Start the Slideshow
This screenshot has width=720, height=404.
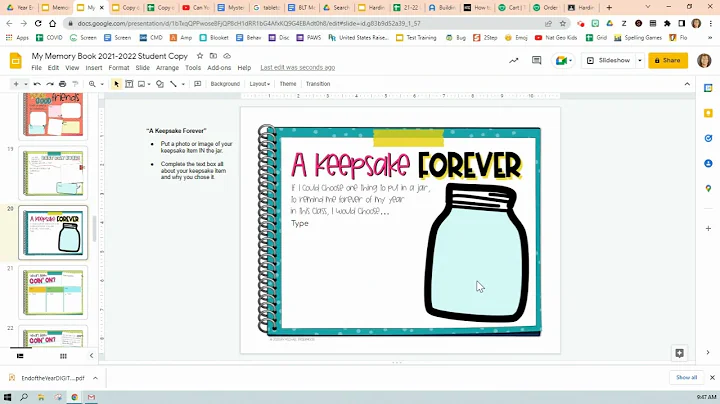pyautogui.click(x=608, y=61)
